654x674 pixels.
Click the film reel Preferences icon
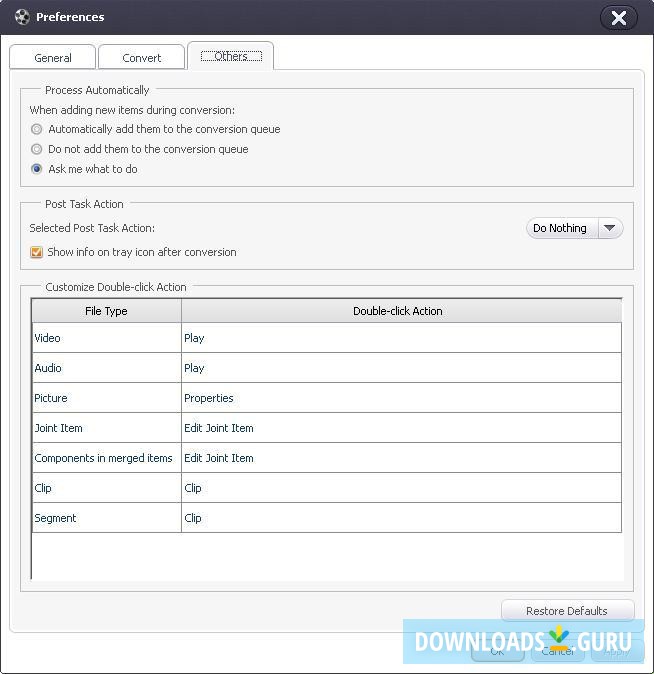22,17
